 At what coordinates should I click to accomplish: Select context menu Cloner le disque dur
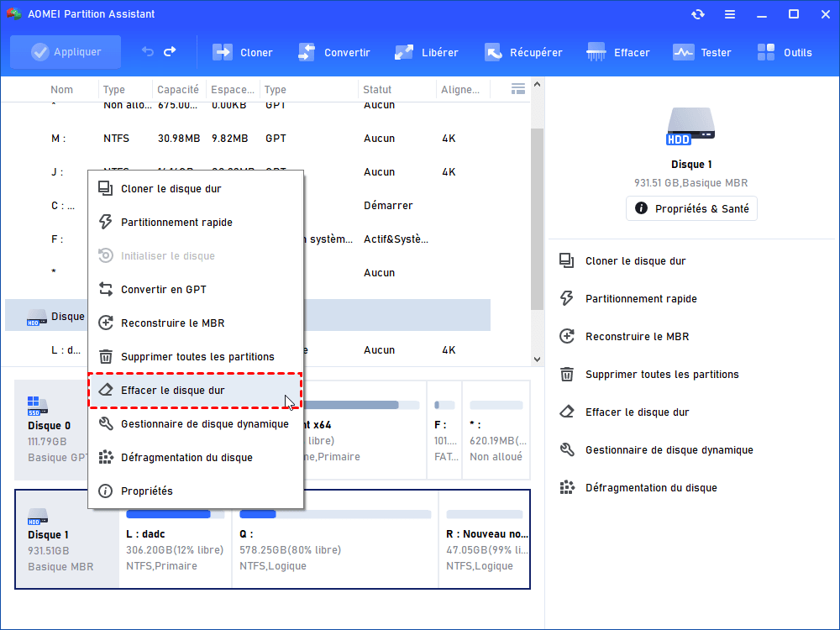click(196, 188)
